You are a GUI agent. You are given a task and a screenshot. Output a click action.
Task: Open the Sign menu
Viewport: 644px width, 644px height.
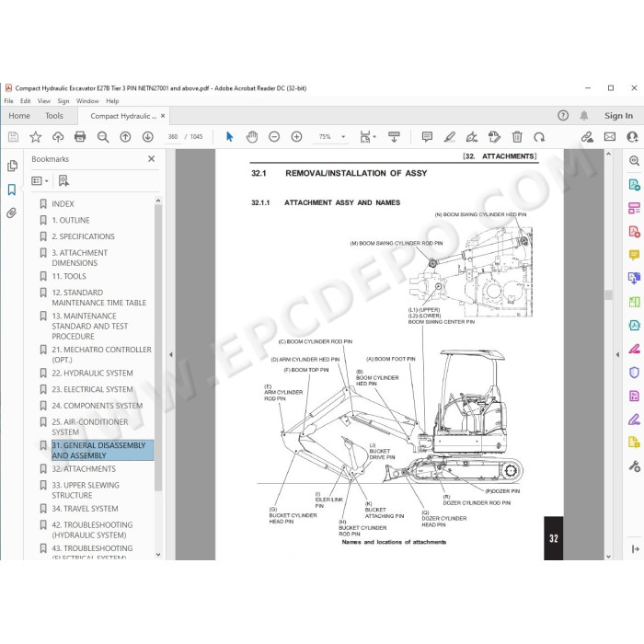tap(63, 101)
